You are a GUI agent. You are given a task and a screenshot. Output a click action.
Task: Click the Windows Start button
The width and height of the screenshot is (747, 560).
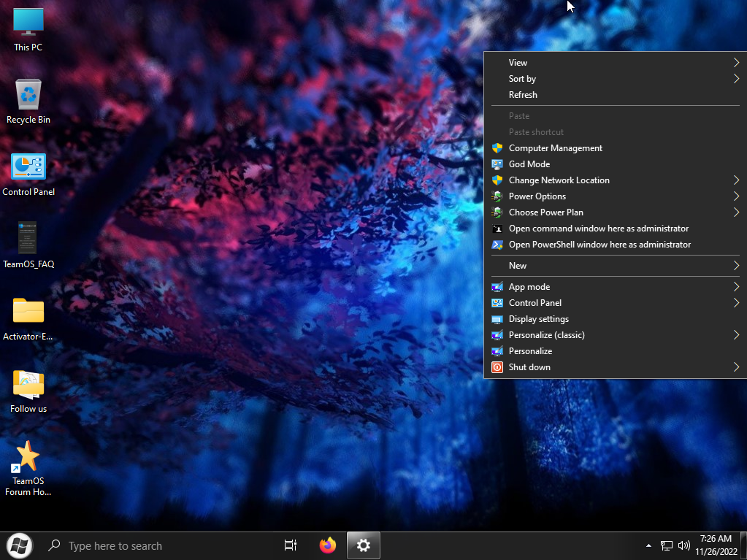coord(19,545)
